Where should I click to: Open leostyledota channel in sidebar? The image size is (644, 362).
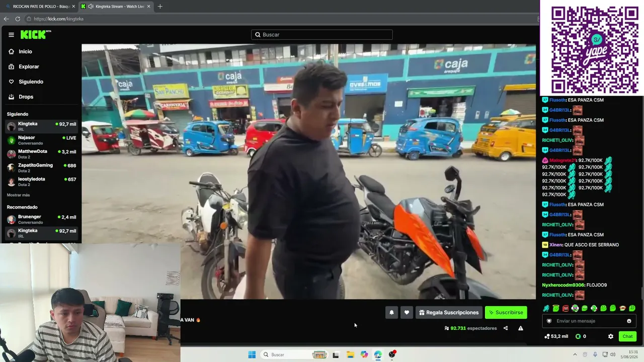point(41,182)
